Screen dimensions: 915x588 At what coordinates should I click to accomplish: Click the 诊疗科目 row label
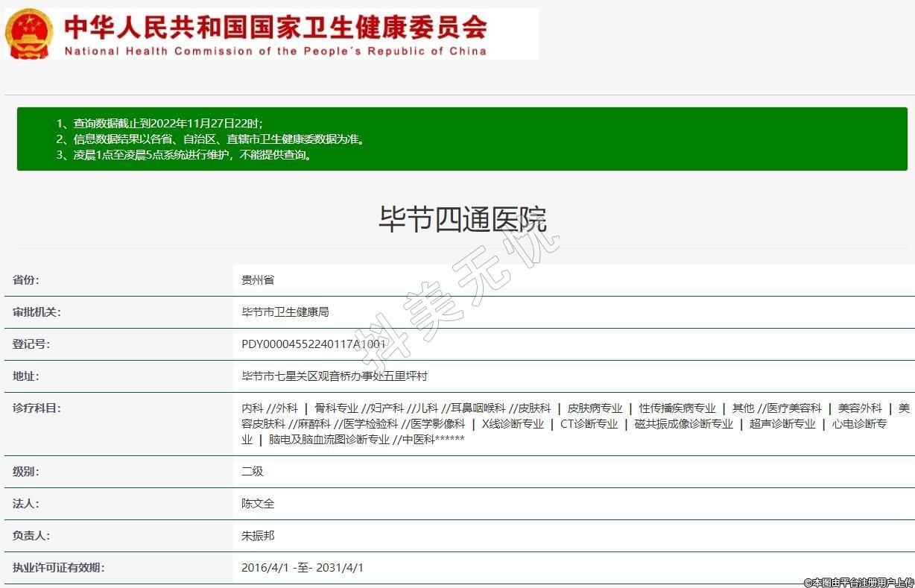37,408
